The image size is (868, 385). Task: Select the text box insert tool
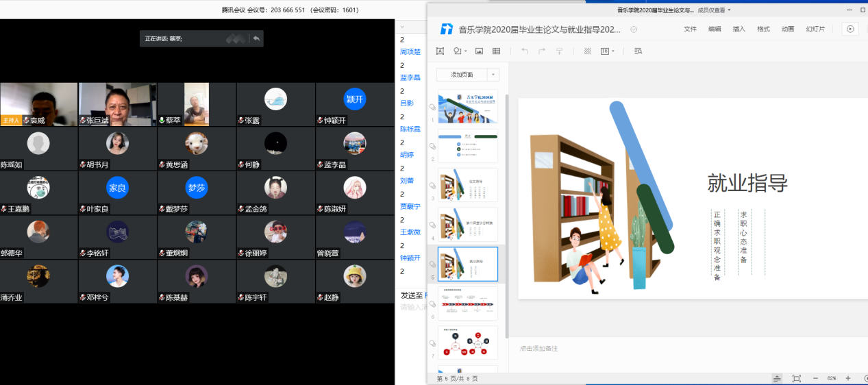(440, 51)
